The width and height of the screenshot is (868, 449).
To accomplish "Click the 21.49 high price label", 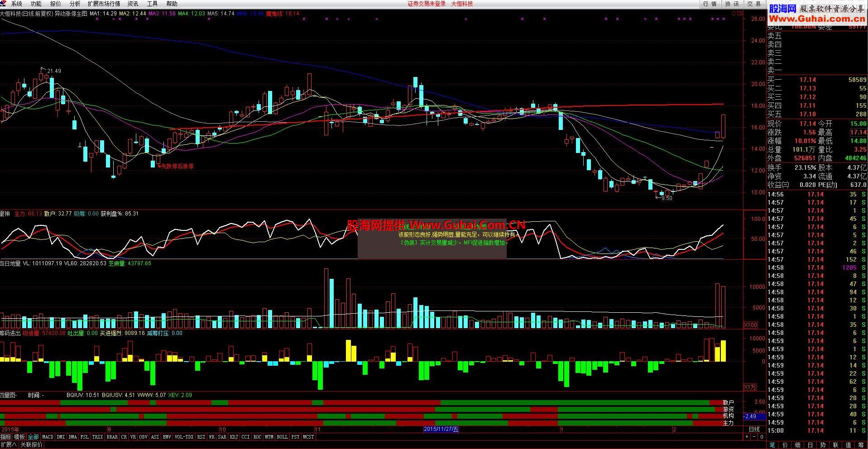I will tap(54, 71).
